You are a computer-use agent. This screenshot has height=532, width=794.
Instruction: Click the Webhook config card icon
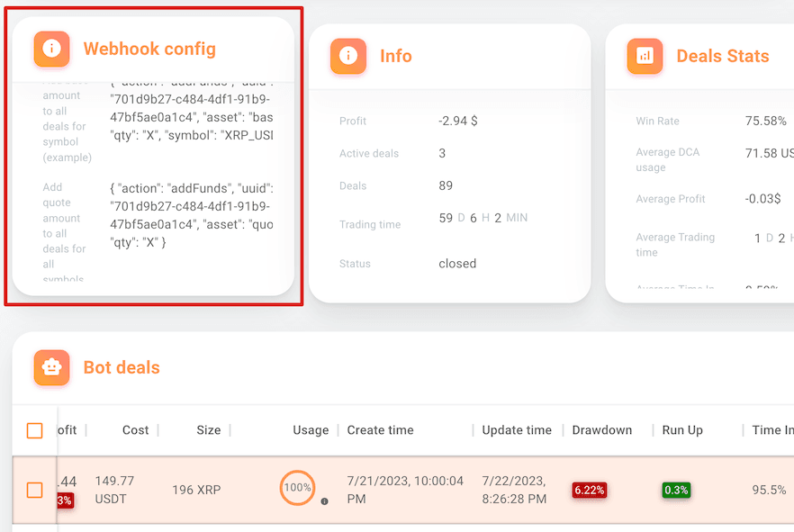(x=51, y=49)
